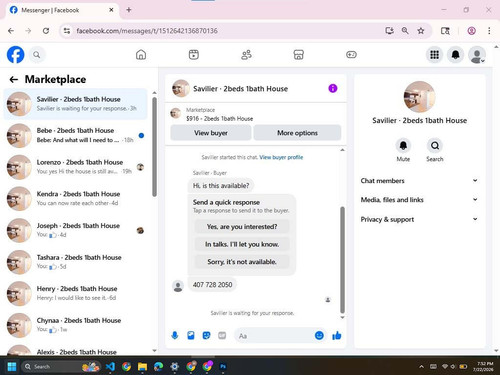Open Bebe conversation in list
The height and width of the screenshot is (375, 500).
coord(75,135)
